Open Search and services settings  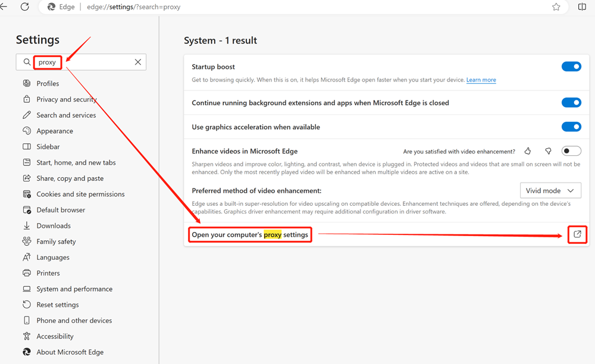tap(66, 115)
